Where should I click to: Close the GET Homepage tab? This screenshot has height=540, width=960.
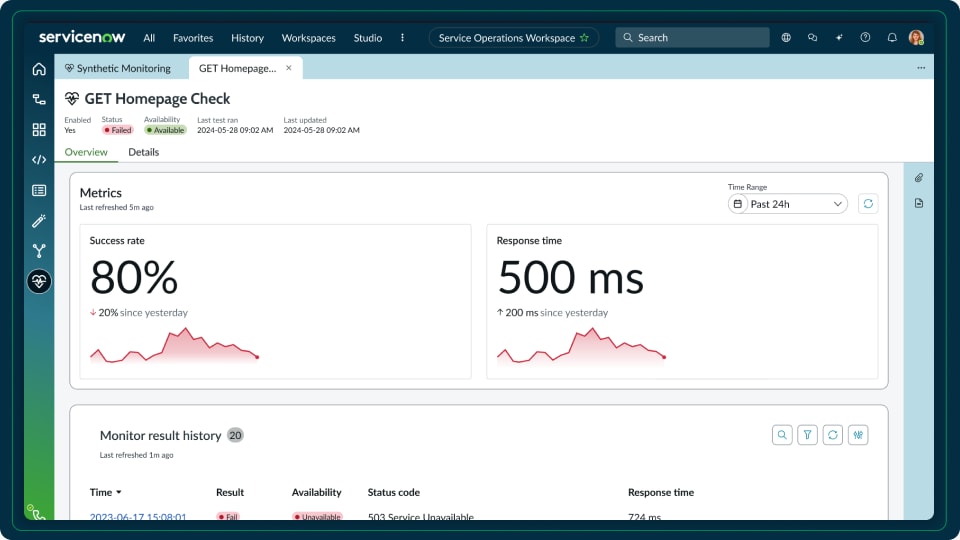[289, 68]
